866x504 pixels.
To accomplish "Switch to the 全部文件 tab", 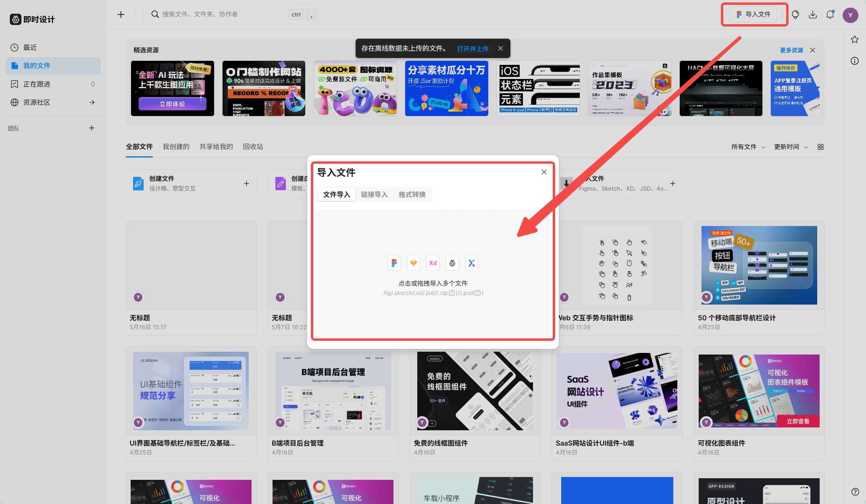I will tap(139, 147).
